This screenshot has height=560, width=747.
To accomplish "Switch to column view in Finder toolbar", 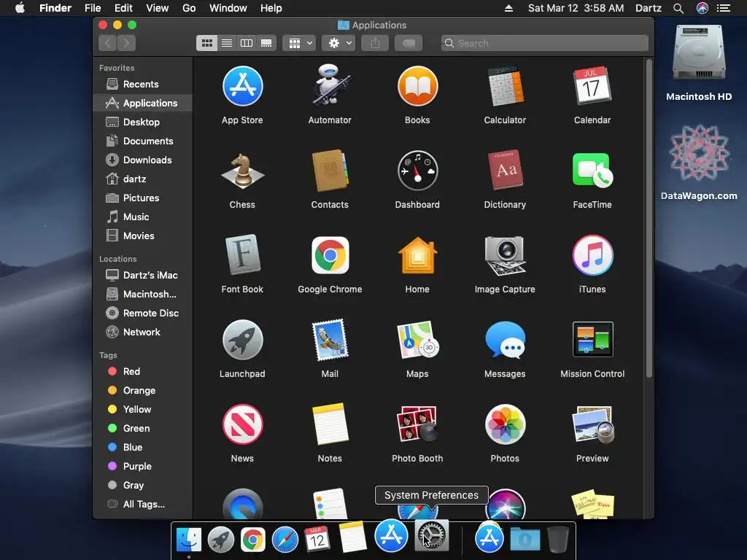I will (247, 43).
